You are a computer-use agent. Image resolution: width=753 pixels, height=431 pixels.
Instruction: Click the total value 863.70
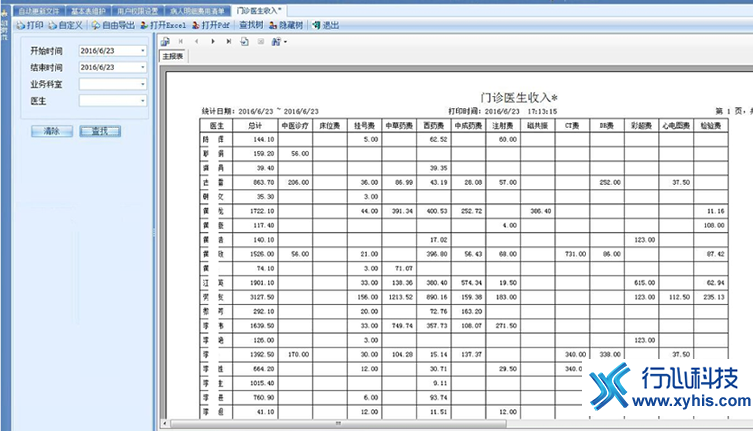[264, 183]
